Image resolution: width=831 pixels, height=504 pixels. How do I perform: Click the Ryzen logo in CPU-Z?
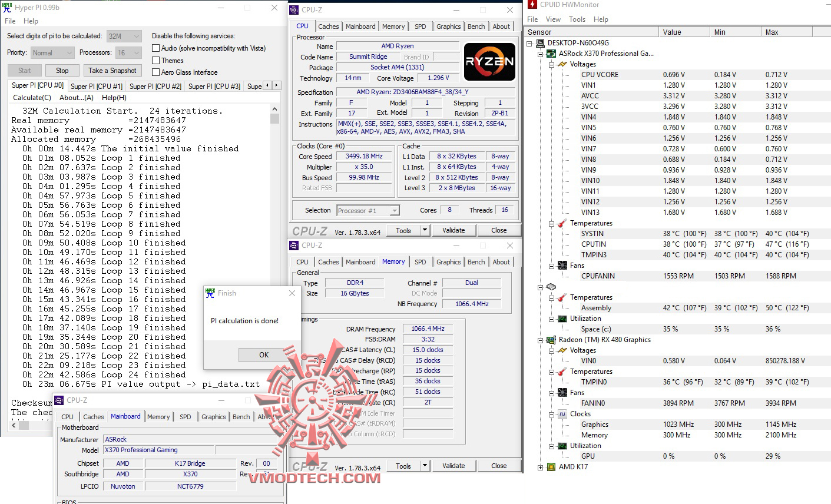489,62
